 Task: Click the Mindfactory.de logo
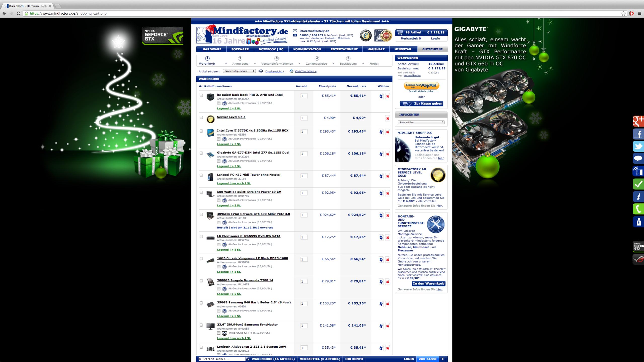[x=242, y=35]
